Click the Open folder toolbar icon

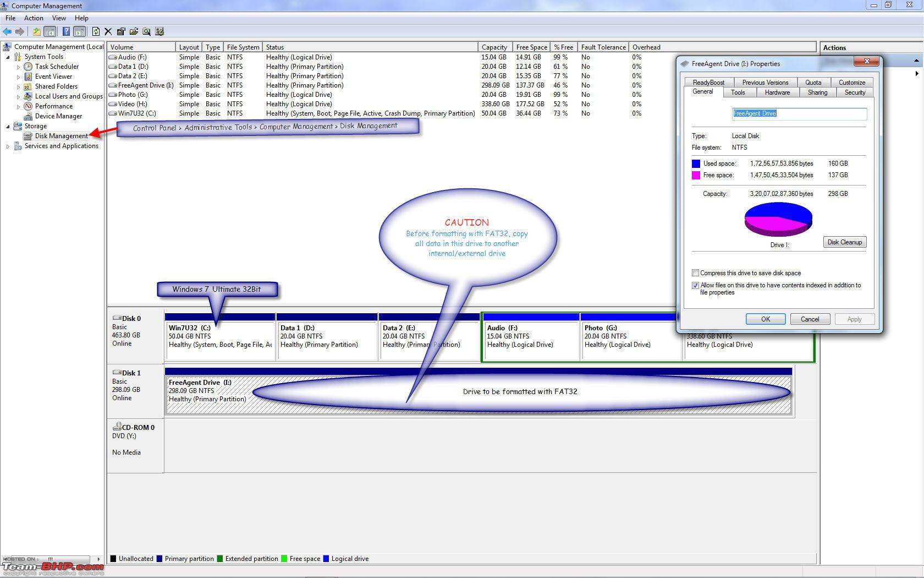[134, 31]
